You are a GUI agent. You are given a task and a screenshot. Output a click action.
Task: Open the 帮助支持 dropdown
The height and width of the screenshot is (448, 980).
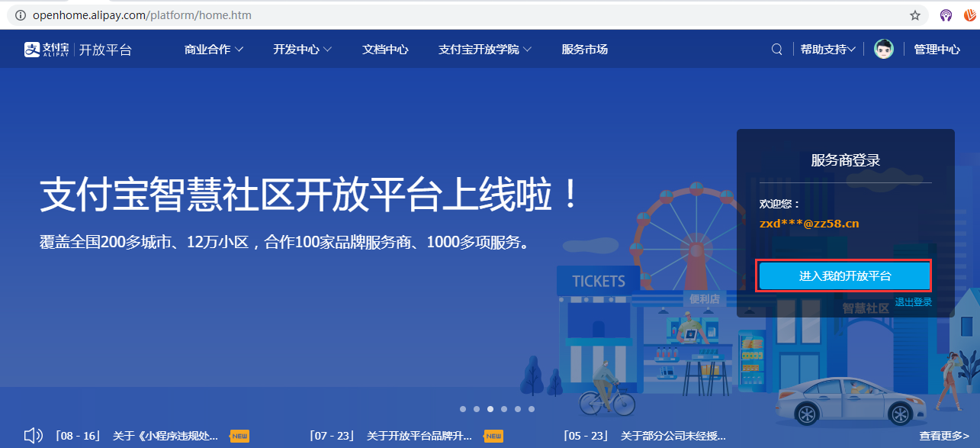tap(827, 48)
